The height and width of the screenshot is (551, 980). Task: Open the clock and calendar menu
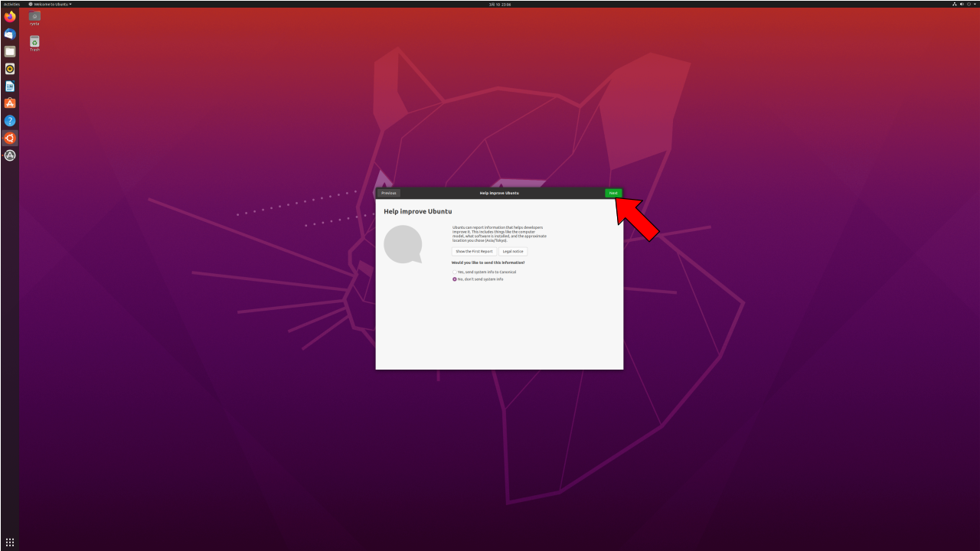(x=500, y=4)
